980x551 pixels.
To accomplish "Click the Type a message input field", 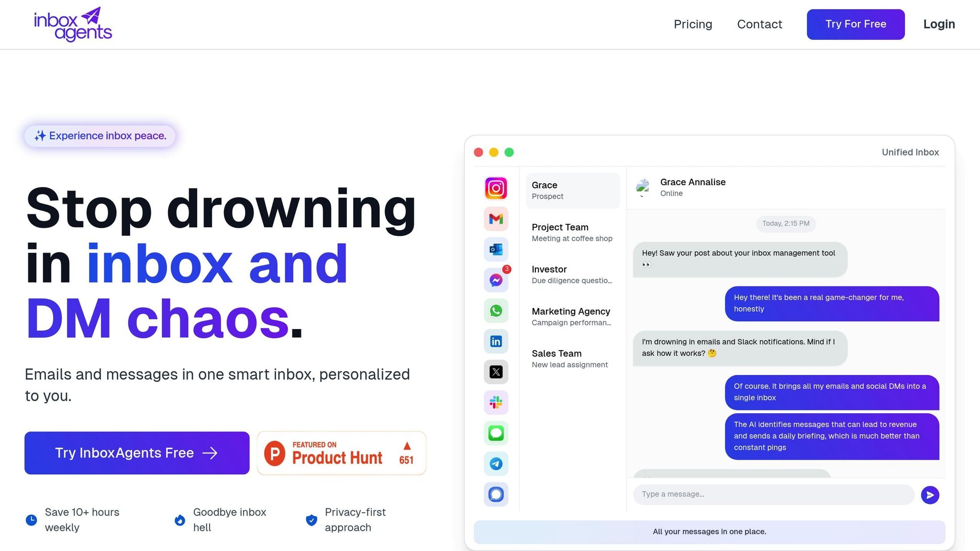I will [773, 494].
